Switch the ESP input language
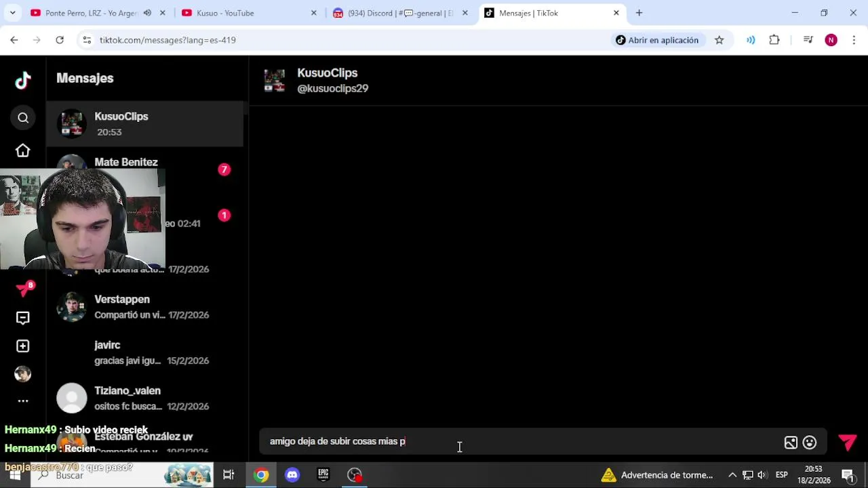Viewport: 868px width, 488px height. (782, 475)
